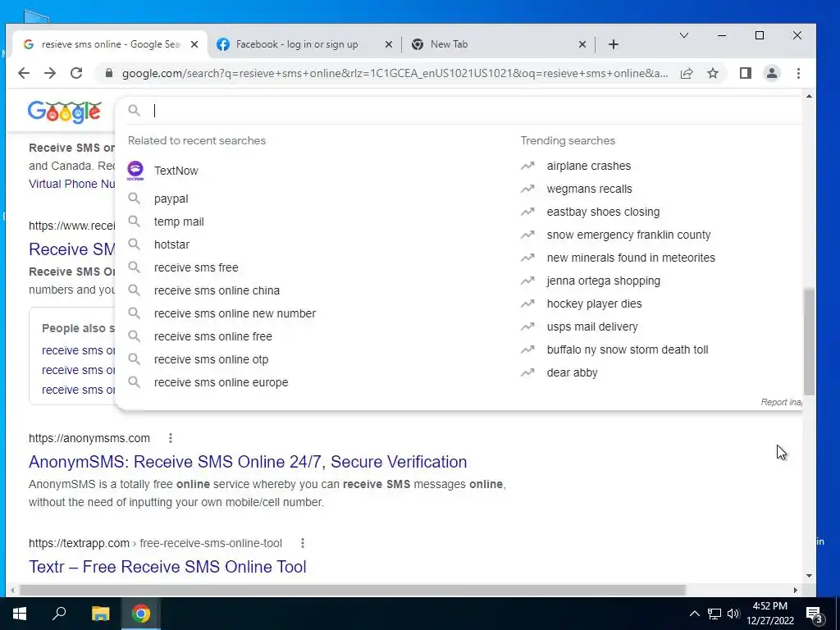Reload the current page
Screen dimensions: 840x630
coord(76,73)
